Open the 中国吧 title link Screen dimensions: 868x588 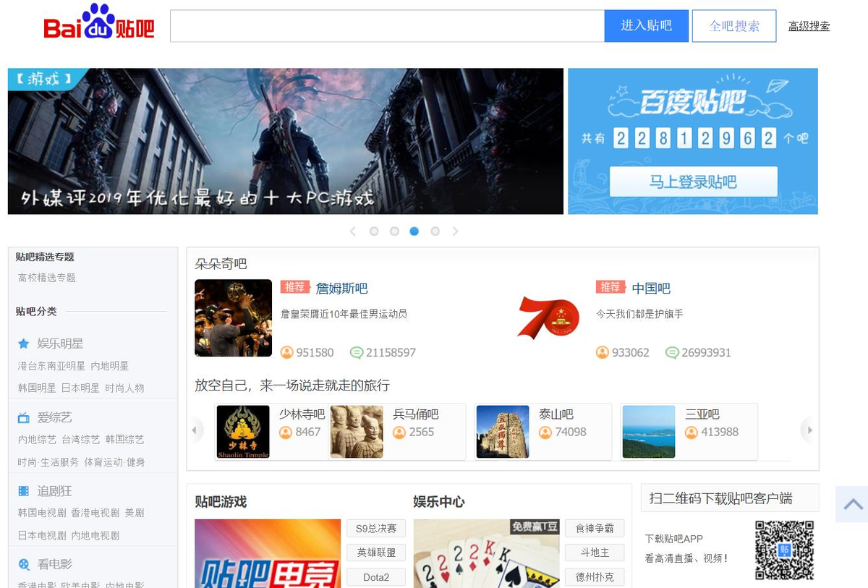pyautogui.click(x=651, y=289)
